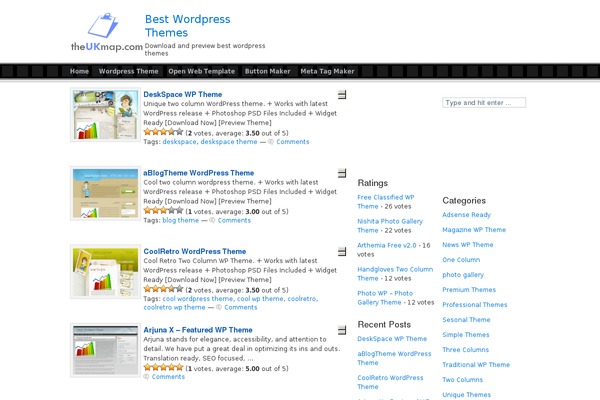Open Nishita Photo Gallery Theme in Ratings

click(390, 226)
